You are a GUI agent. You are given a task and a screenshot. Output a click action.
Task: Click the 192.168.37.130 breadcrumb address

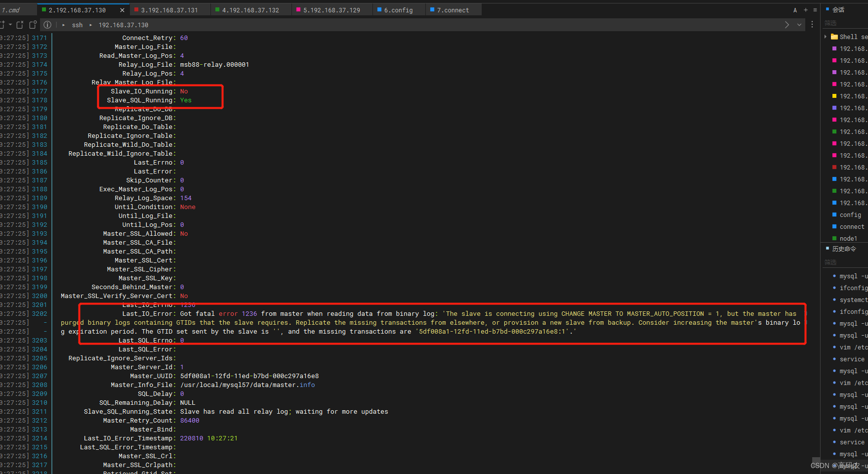coord(124,25)
